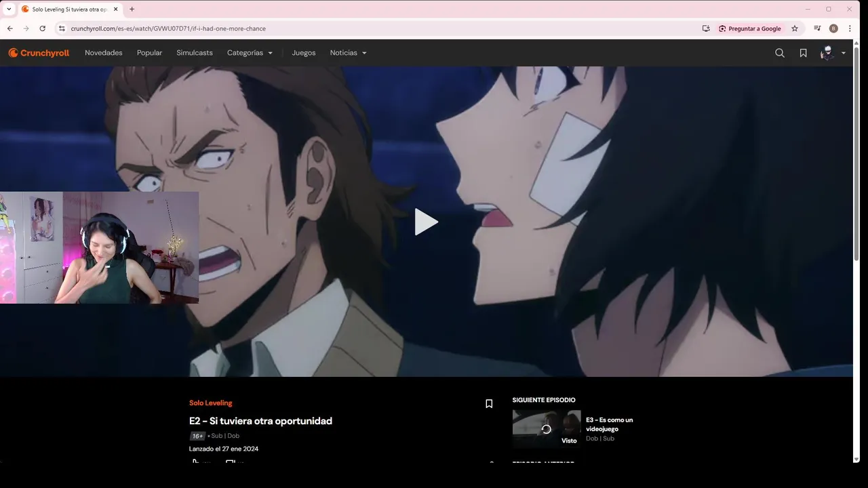Open a new browser tab
868x488 pixels.
coord(132,9)
